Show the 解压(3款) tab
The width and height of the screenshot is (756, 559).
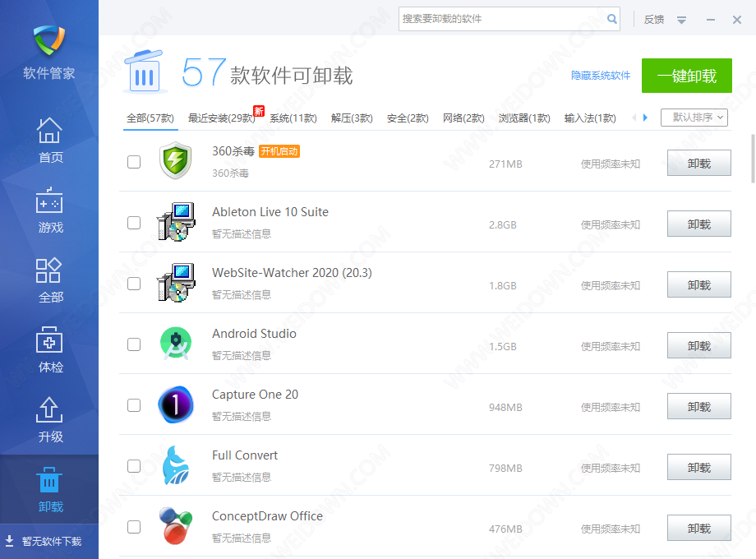352,118
